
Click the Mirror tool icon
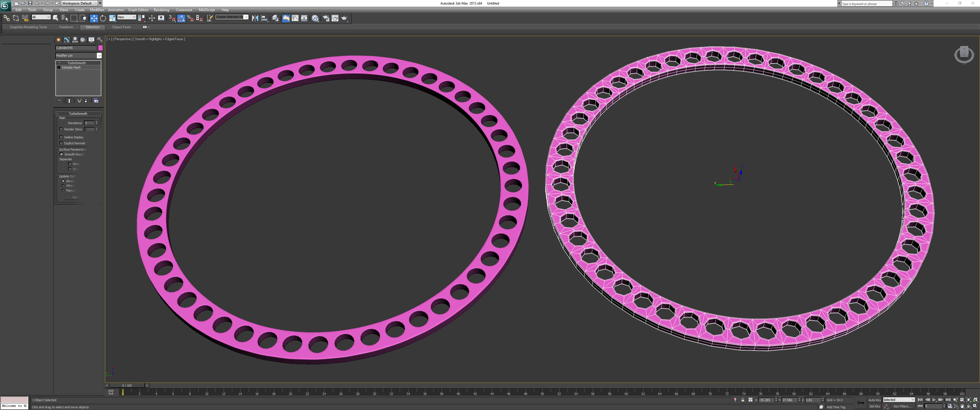(x=255, y=18)
